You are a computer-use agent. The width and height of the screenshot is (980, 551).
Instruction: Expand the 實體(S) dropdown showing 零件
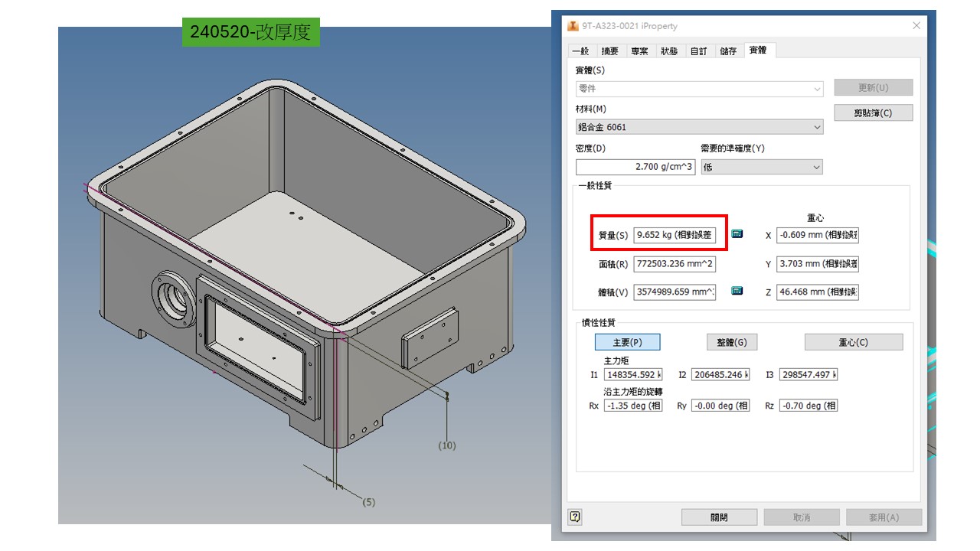click(699, 89)
